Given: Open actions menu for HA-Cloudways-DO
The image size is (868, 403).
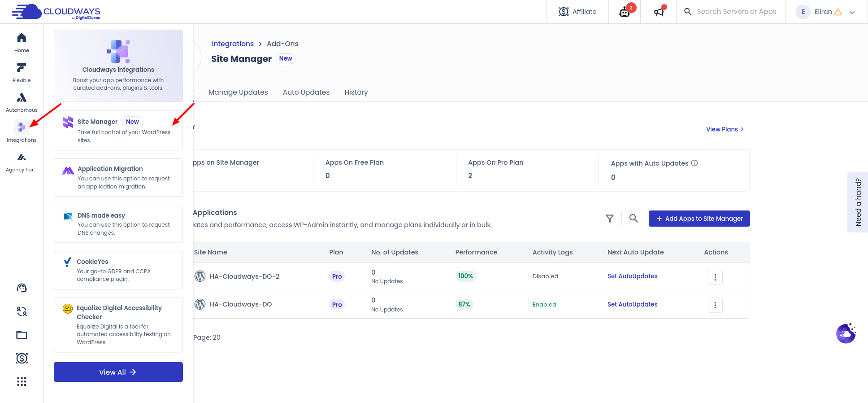Looking at the screenshot, I should pyautogui.click(x=715, y=305).
